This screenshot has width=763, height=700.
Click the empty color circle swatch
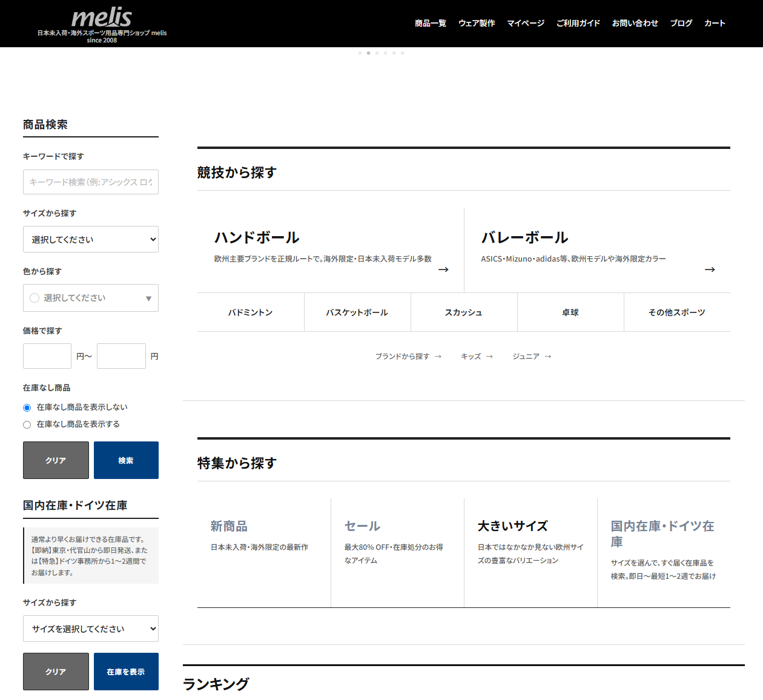point(35,298)
